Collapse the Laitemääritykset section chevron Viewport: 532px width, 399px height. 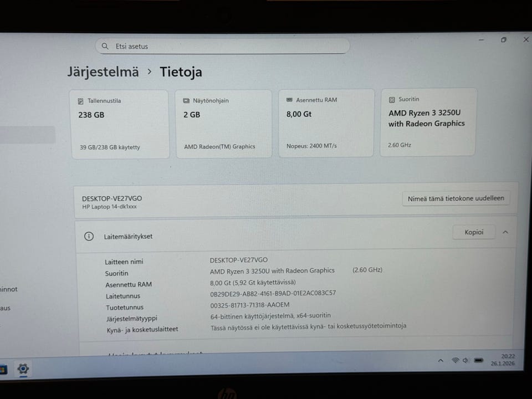[x=505, y=232]
